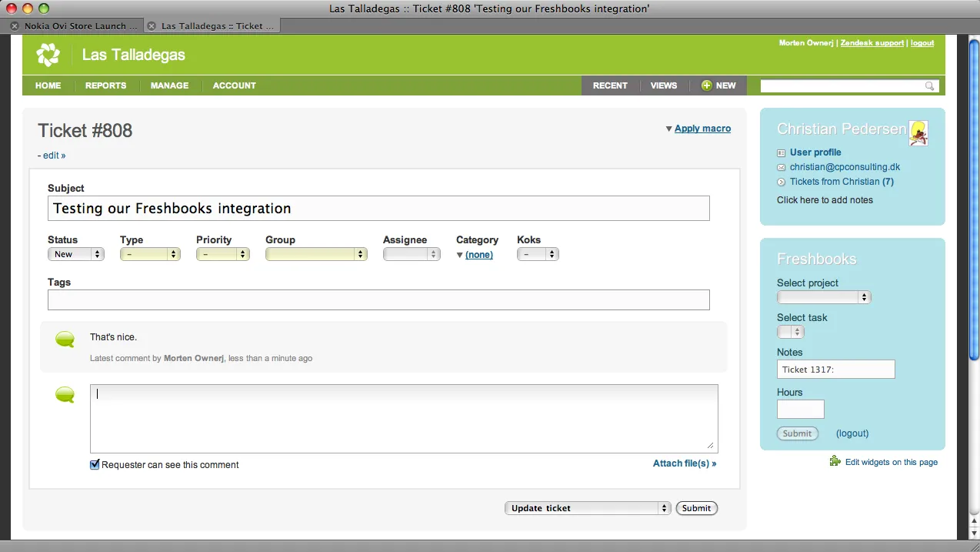Click Submit button next to Update ticket
Image resolution: width=980 pixels, height=552 pixels.
(x=696, y=508)
